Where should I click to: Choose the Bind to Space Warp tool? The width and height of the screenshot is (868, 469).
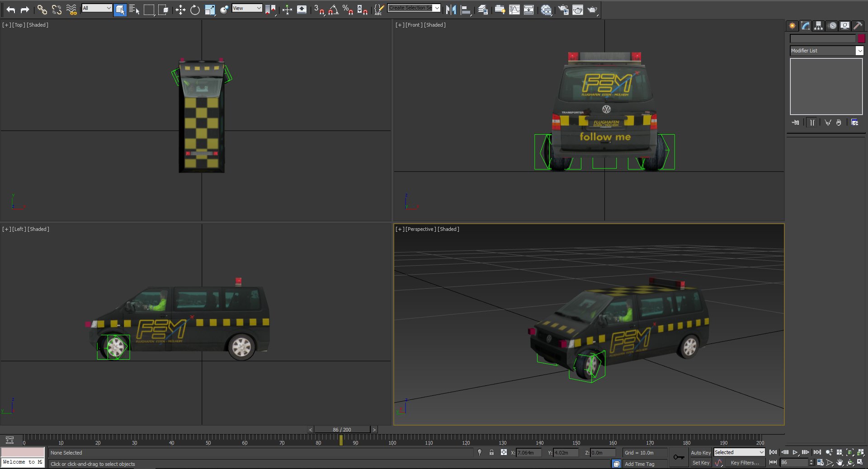[71, 9]
